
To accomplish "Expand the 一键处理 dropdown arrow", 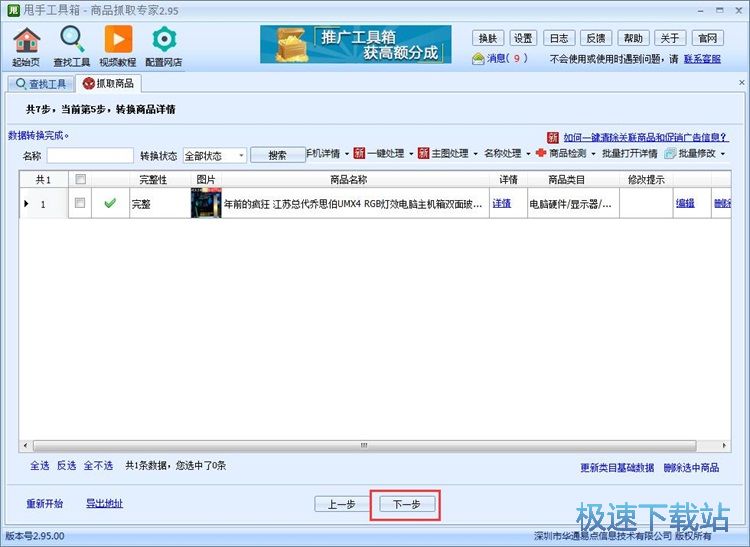I will 411,154.
